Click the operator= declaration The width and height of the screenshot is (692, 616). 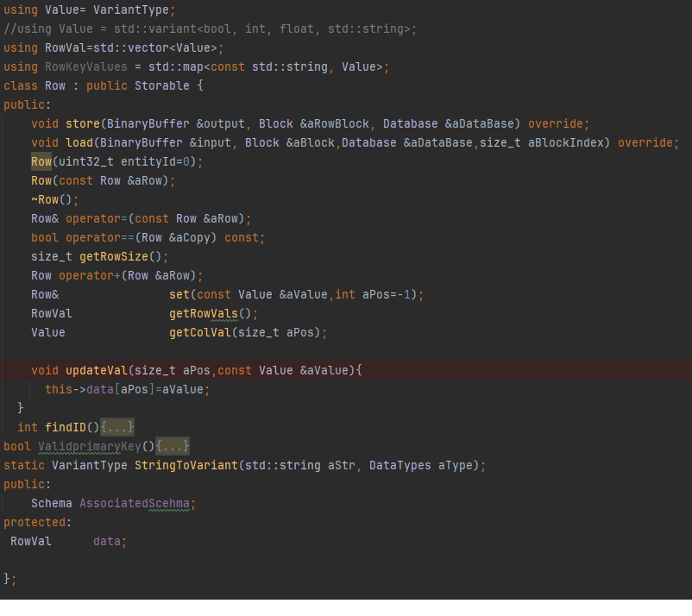[x=142, y=218]
